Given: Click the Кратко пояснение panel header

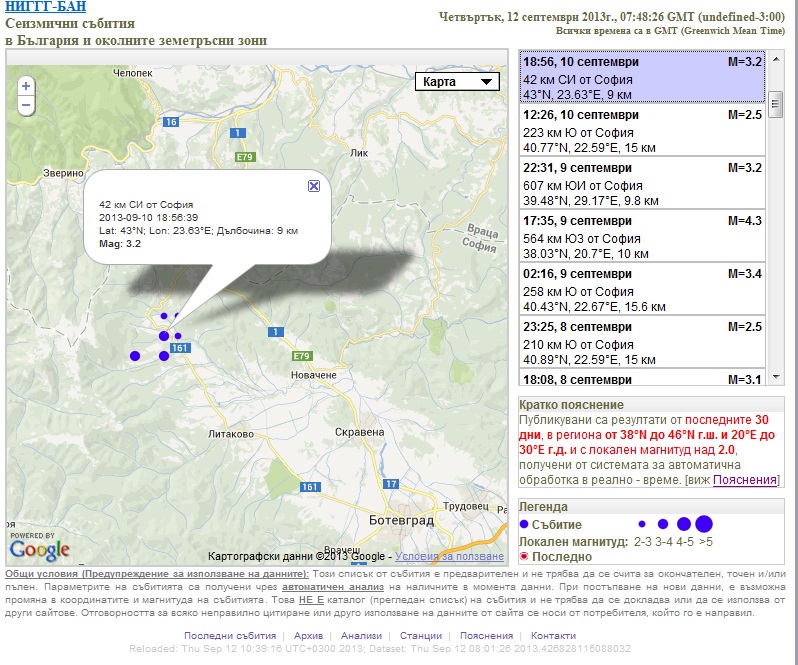Looking at the screenshot, I should click(x=651, y=404).
